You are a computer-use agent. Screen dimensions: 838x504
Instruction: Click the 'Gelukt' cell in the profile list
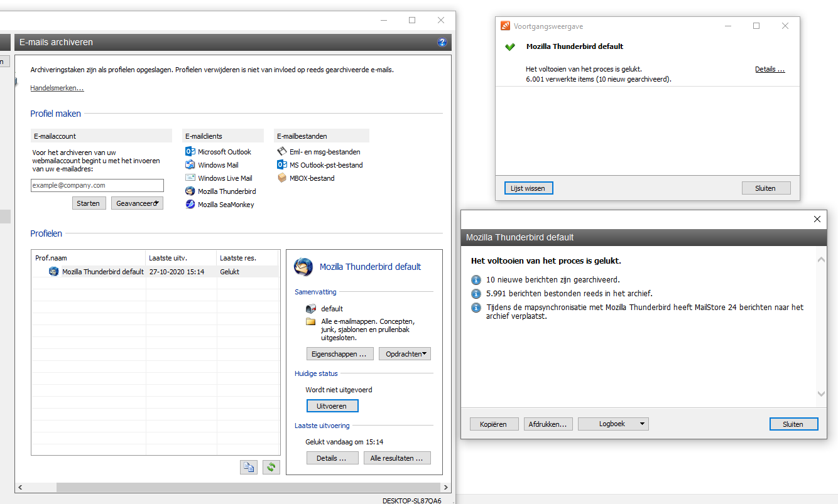(229, 272)
